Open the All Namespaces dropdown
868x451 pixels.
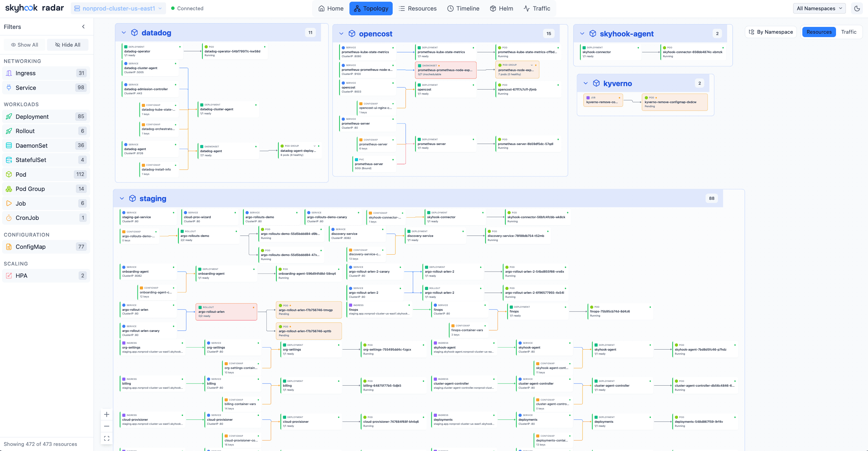point(819,9)
